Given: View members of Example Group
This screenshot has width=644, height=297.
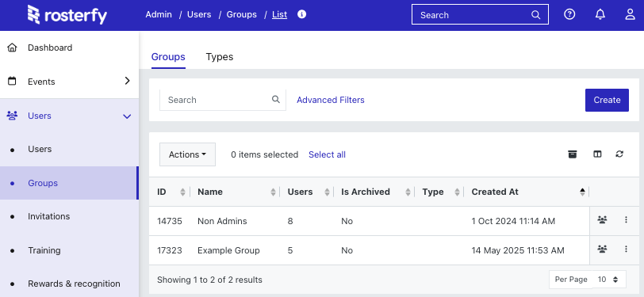Looking at the screenshot, I should click(602, 249).
